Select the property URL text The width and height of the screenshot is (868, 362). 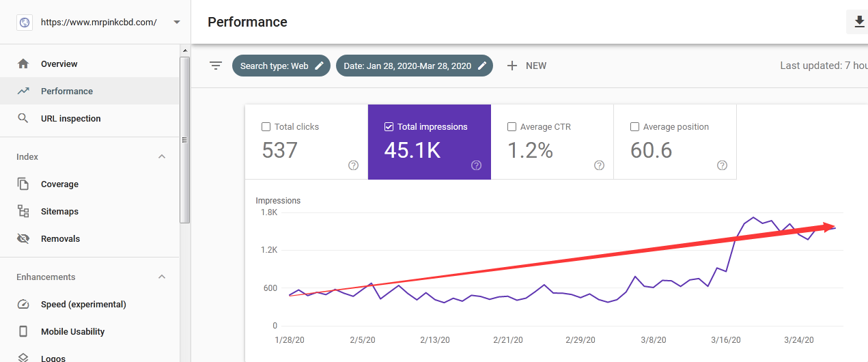98,22
